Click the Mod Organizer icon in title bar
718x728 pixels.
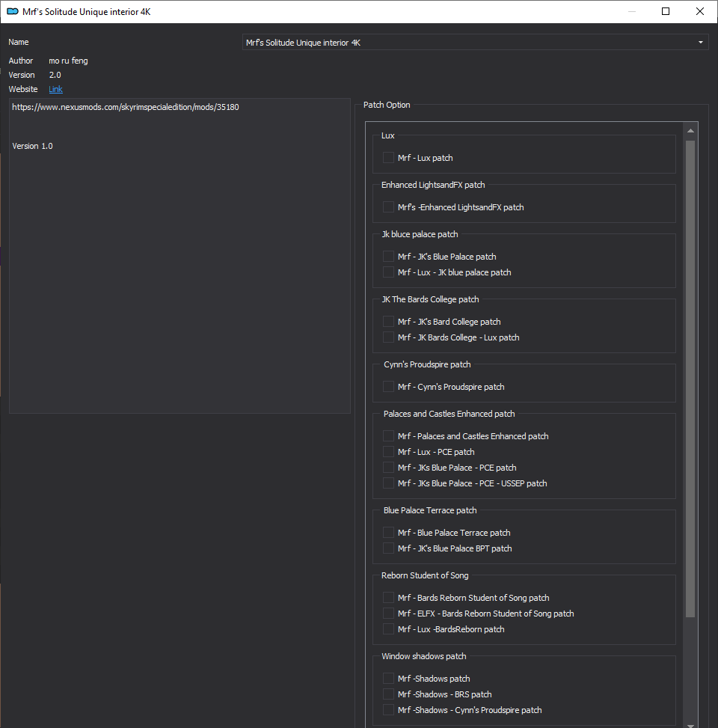coord(13,12)
